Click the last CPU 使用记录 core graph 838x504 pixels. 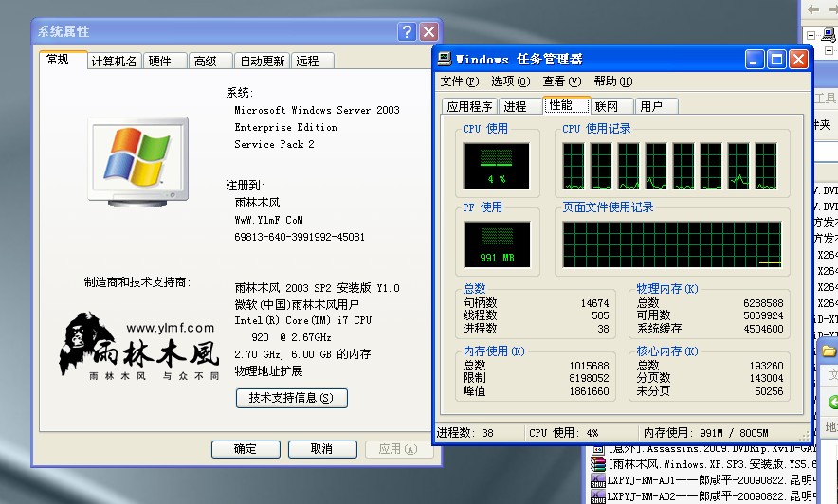(766, 166)
